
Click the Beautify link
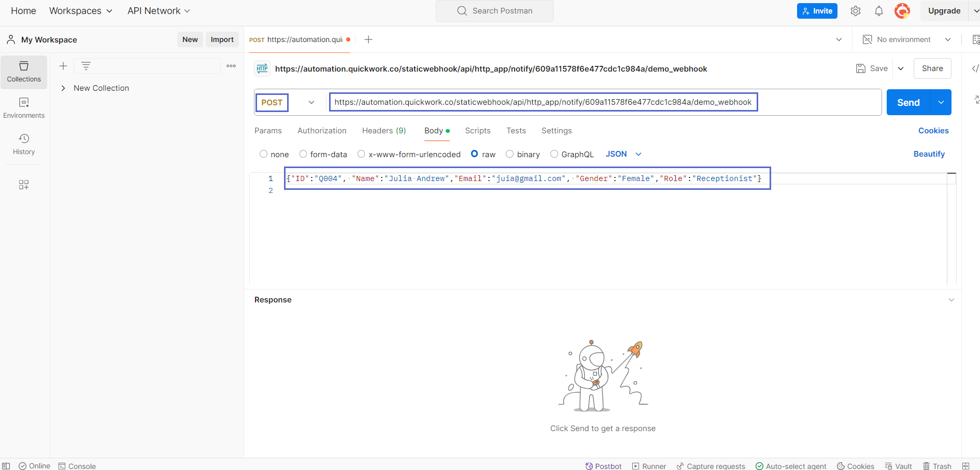pos(929,154)
